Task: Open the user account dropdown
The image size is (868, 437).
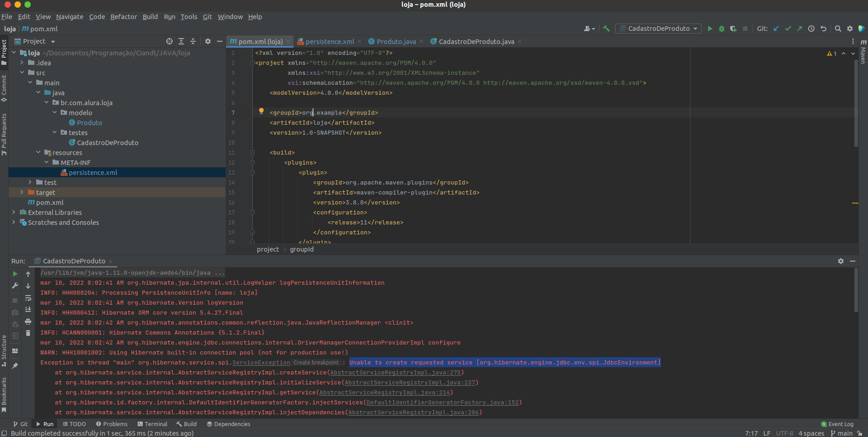Action: pyautogui.click(x=589, y=29)
